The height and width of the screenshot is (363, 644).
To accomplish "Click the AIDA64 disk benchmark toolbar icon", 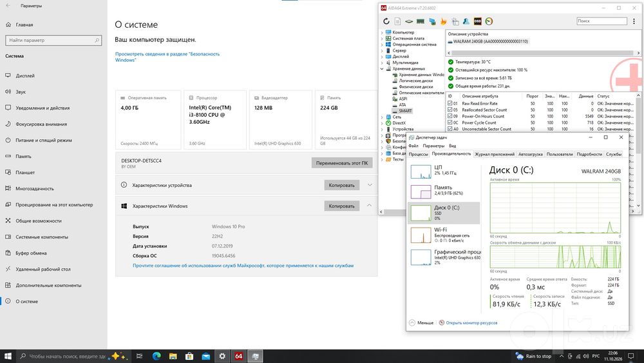I will 409,21.
